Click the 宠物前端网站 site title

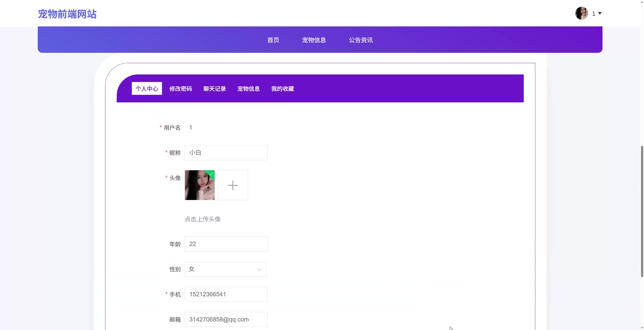pyautogui.click(x=67, y=14)
